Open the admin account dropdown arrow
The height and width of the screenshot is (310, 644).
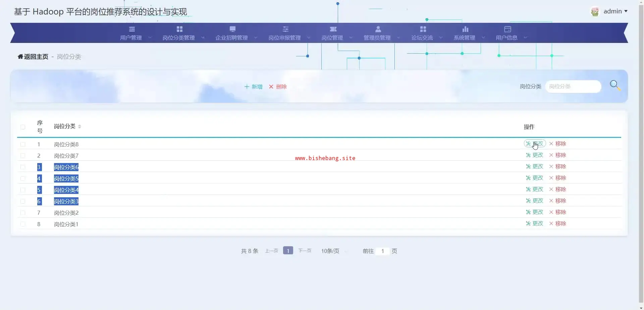point(626,11)
